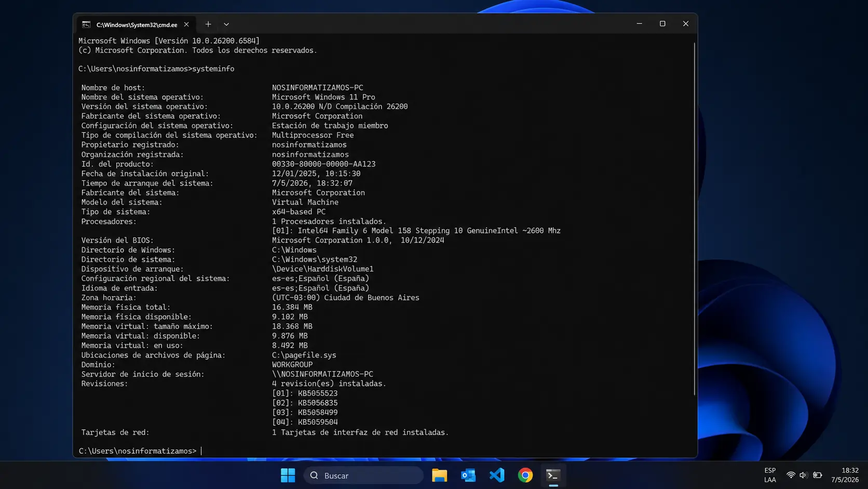Viewport: 868px width, 489px height.
Task: Close the cmd.exe terminal tab
Action: tap(186, 24)
